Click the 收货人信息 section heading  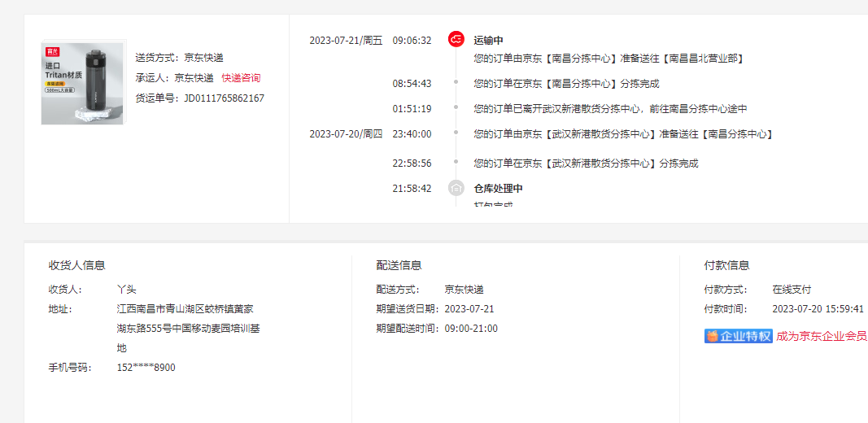77,265
